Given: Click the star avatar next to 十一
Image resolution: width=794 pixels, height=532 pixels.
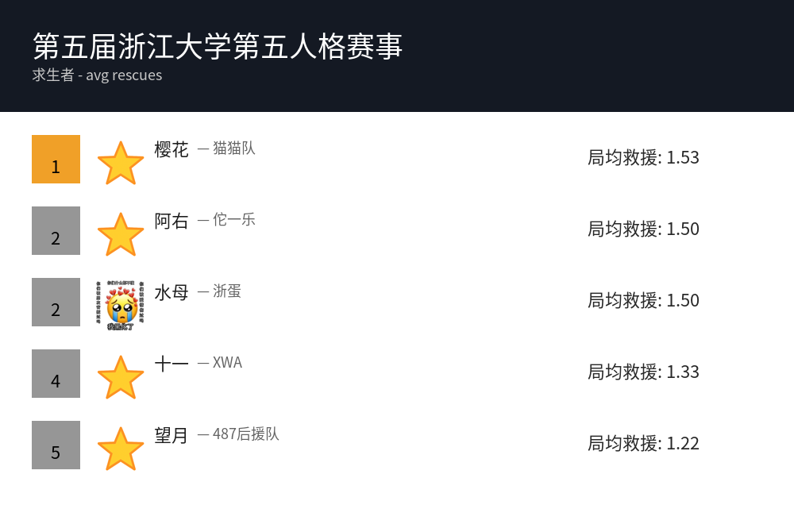Looking at the screenshot, I should pyautogui.click(x=121, y=377).
